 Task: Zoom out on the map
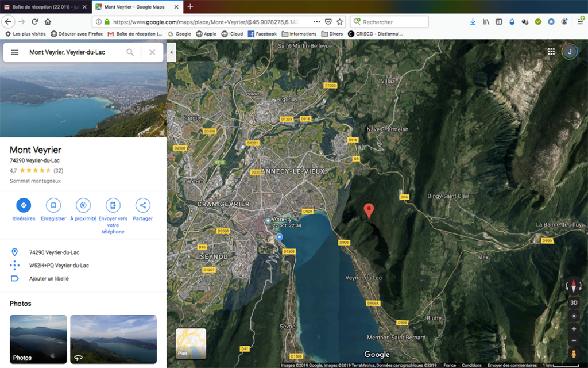coord(574,341)
